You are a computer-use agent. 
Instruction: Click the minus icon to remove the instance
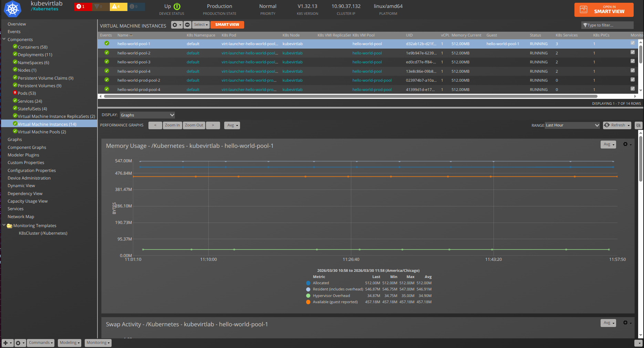pyautogui.click(x=187, y=25)
